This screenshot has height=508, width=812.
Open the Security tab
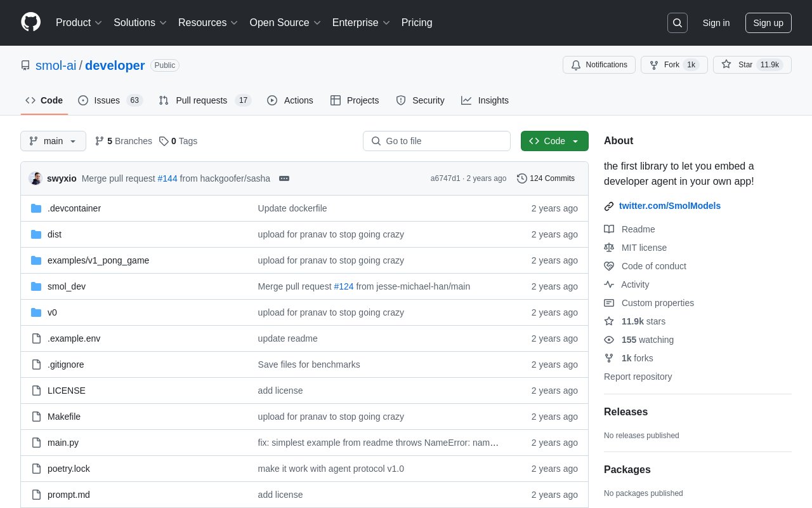(420, 100)
